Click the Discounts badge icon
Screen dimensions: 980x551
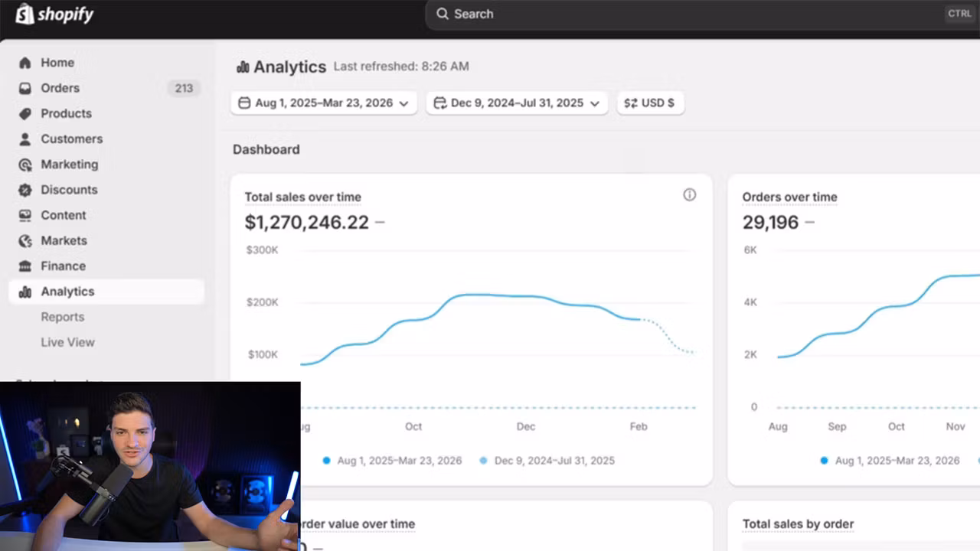tap(25, 190)
